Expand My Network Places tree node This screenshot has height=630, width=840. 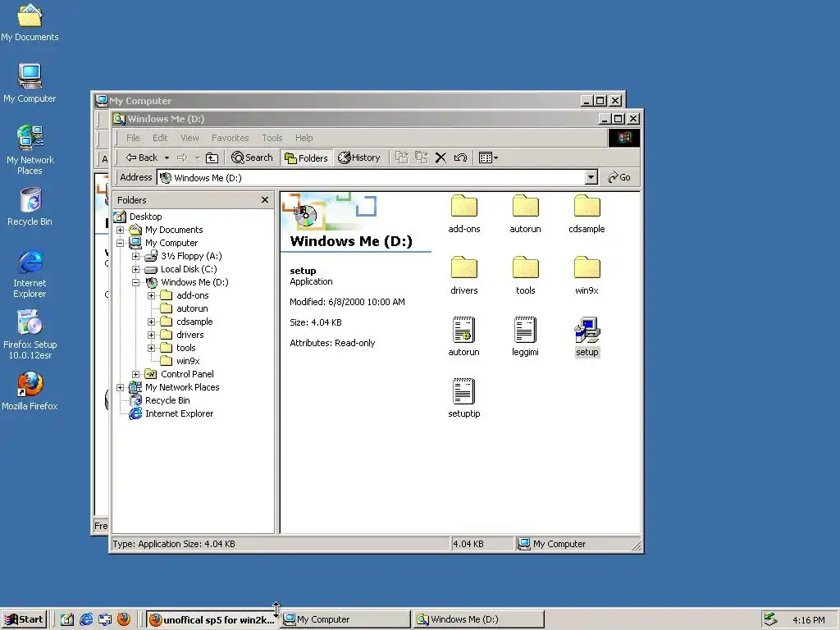pyautogui.click(x=120, y=387)
